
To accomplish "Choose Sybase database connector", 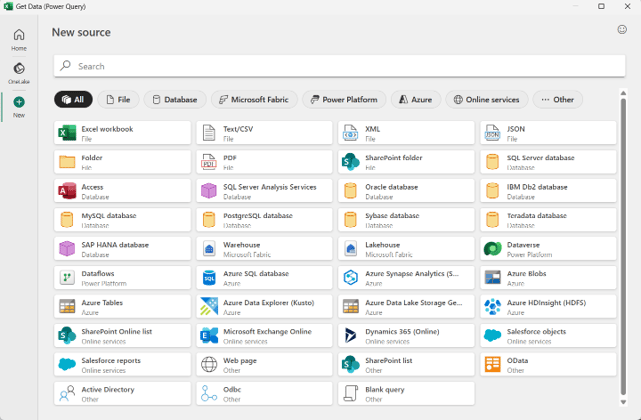I will coord(406,220).
